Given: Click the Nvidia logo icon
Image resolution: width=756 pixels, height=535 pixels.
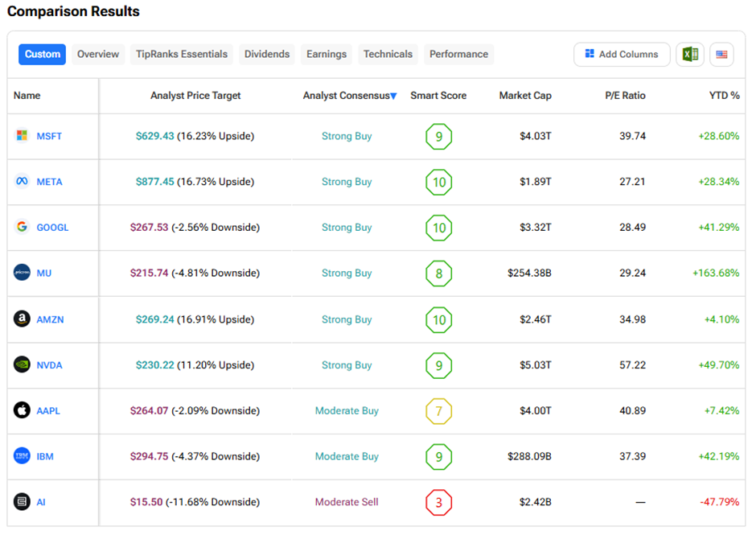Looking at the screenshot, I should coord(23,364).
